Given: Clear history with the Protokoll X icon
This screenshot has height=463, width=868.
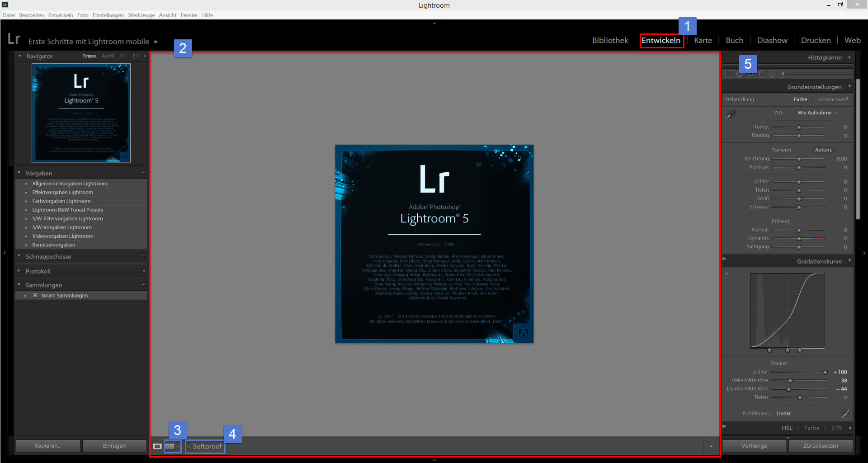Looking at the screenshot, I should click(144, 271).
